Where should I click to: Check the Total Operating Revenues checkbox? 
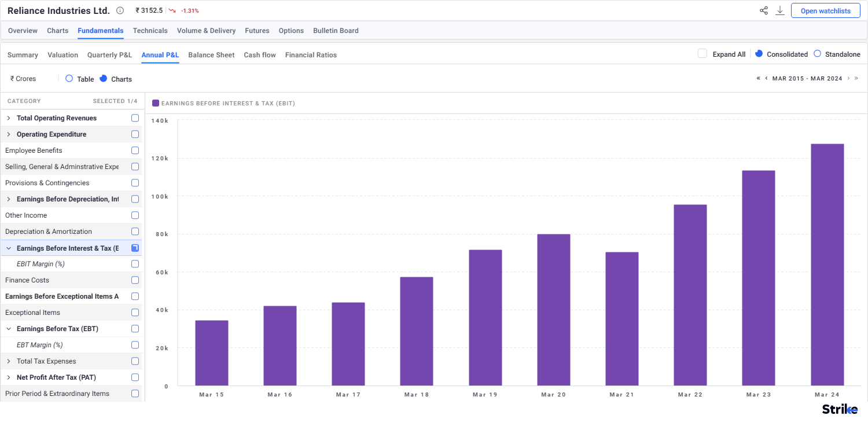tap(135, 118)
